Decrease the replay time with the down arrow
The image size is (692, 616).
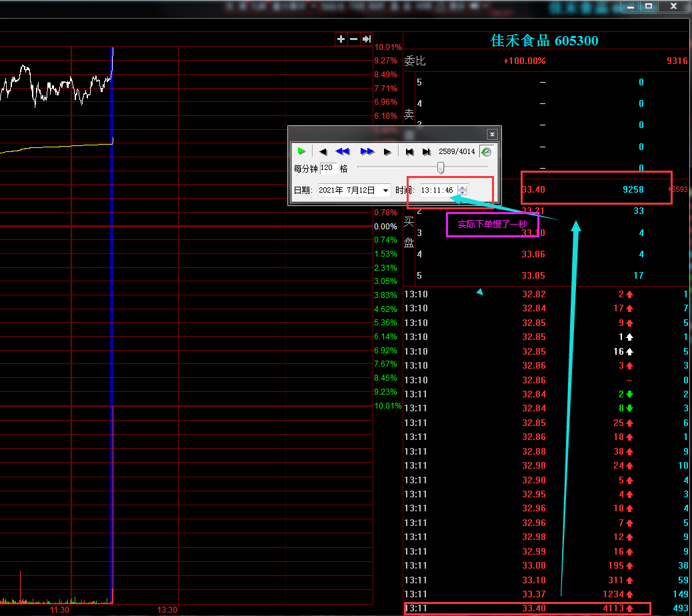[462, 193]
